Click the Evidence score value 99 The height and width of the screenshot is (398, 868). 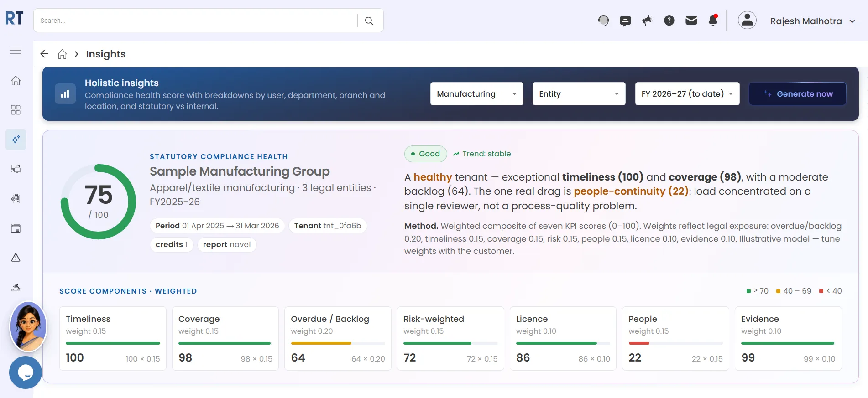(748, 358)
